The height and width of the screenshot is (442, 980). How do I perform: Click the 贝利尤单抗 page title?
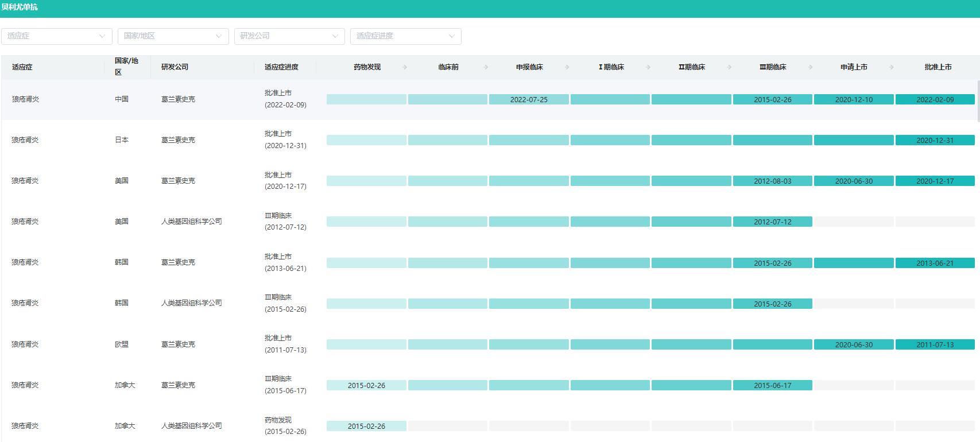pos(20,7)
